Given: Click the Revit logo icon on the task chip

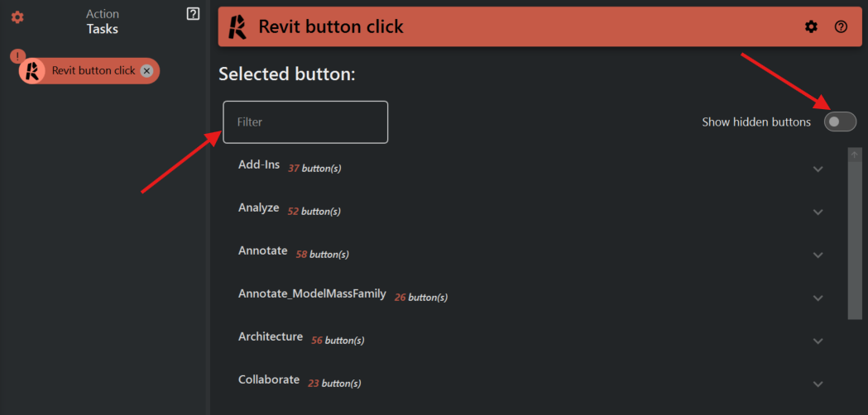Looking at the screenshot, I should (x=32, y=71).
